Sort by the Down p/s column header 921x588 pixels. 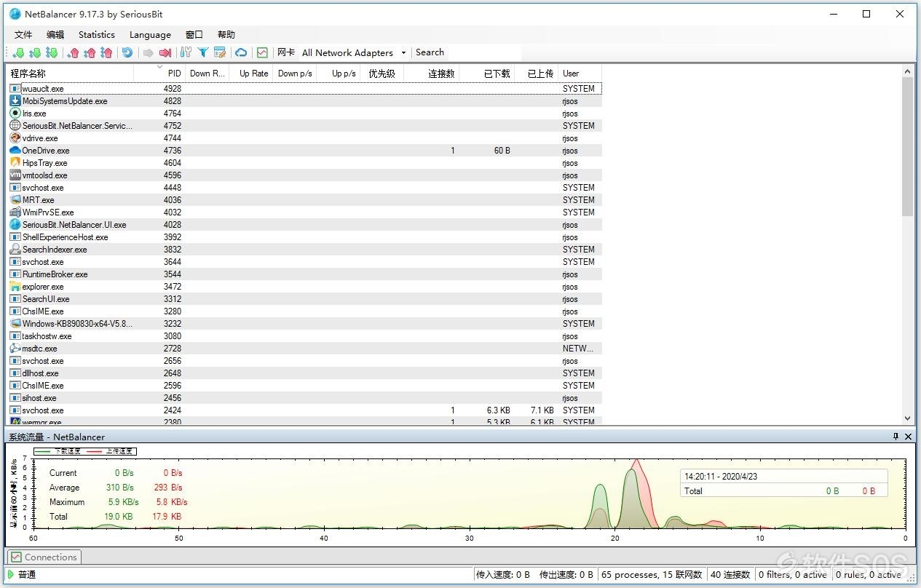pos(294,73)
